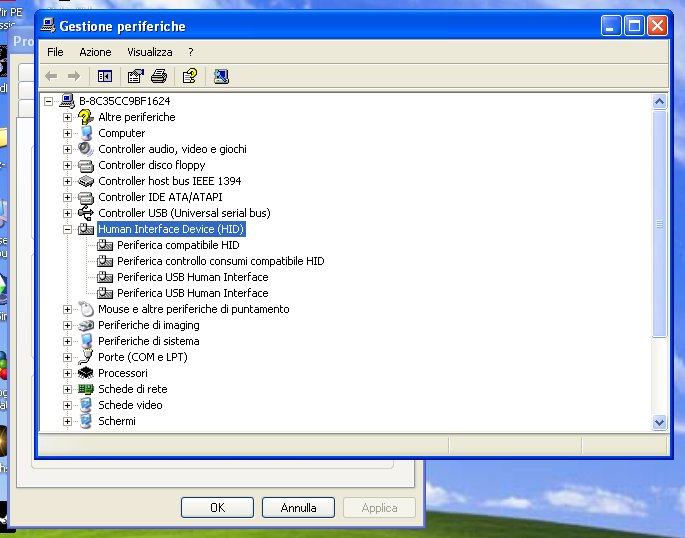Select the Periferica compatibile HID device
This screenshot has width=685, height=538.
tap(178, 245)
